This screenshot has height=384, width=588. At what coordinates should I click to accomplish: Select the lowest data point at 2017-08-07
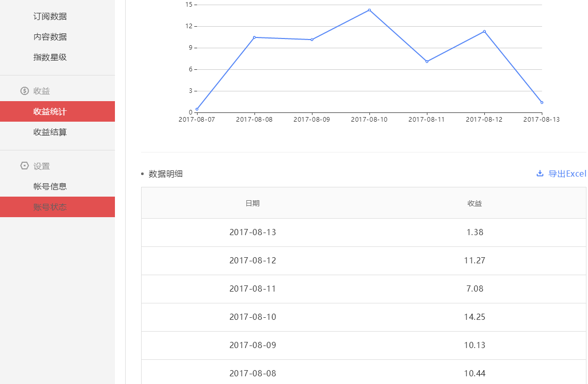click(x=197, y=109)
